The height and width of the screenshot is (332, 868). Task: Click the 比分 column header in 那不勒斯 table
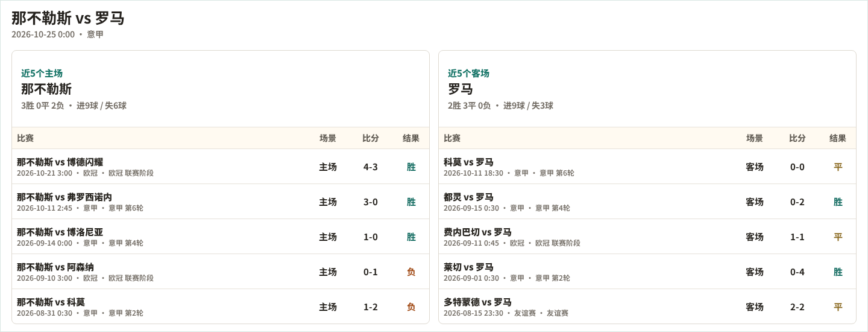point(371,138)
